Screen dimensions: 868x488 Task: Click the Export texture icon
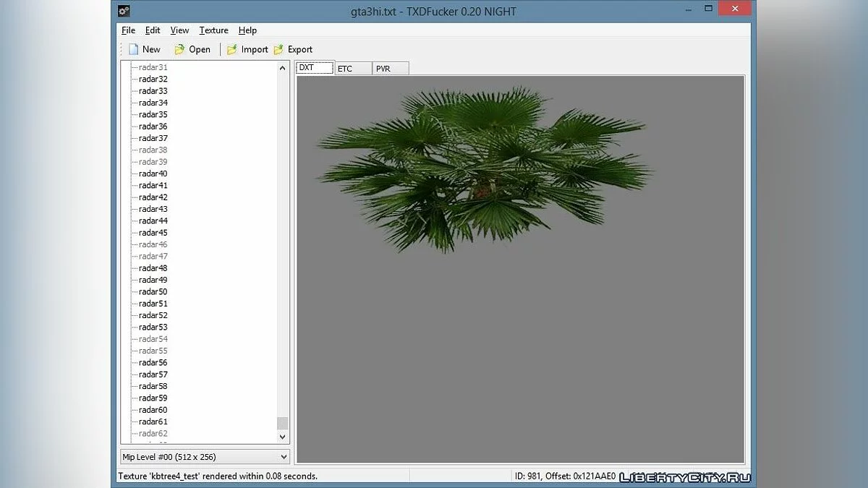[x=278, y=49]
